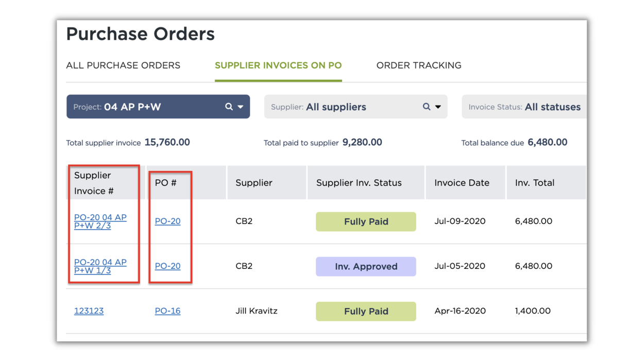The width and height of the screenshot is (644, 362).
Task: Expand the Supplier dropdown arrow
Action: click(x=438, y=107)
